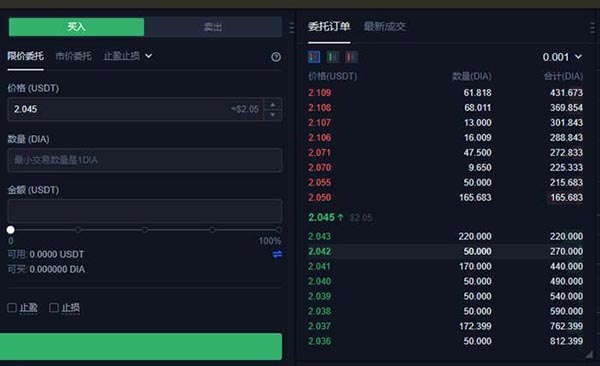Enable the 止盈 take-profit checkbox
Screen dimensions: 600x366
pos(12,307)
